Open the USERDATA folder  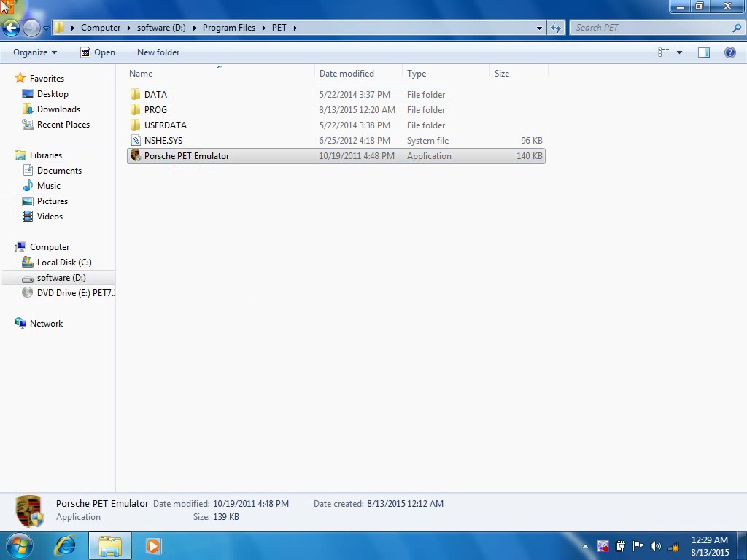pos(166,125)
